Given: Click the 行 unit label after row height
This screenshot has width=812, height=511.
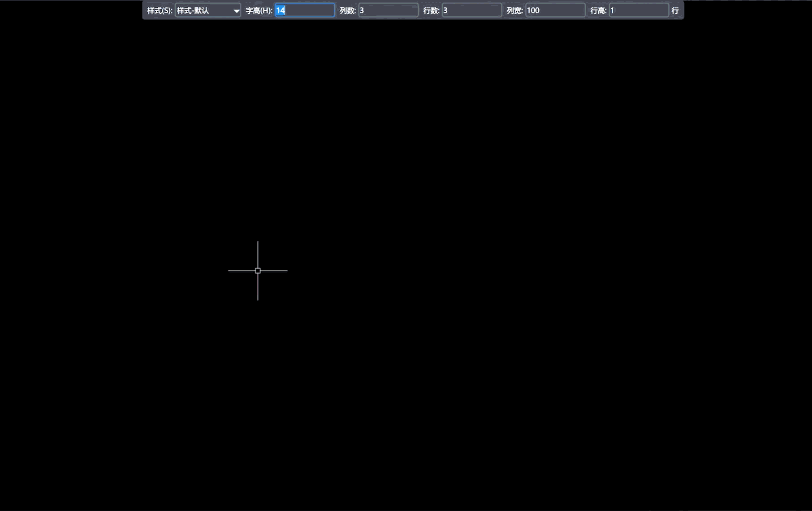Looking at the screenshot, I should point(675,10).
